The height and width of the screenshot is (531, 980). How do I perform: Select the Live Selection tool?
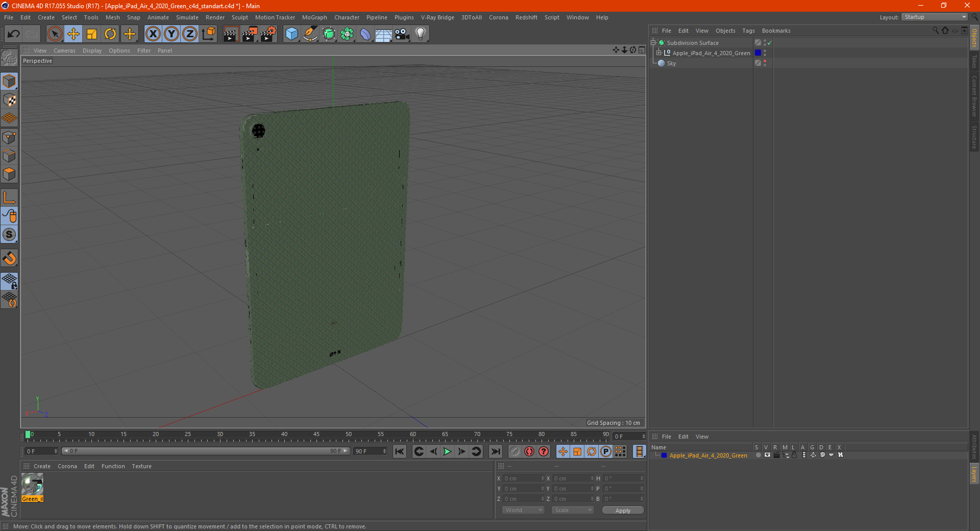click(x=55, y=34)
